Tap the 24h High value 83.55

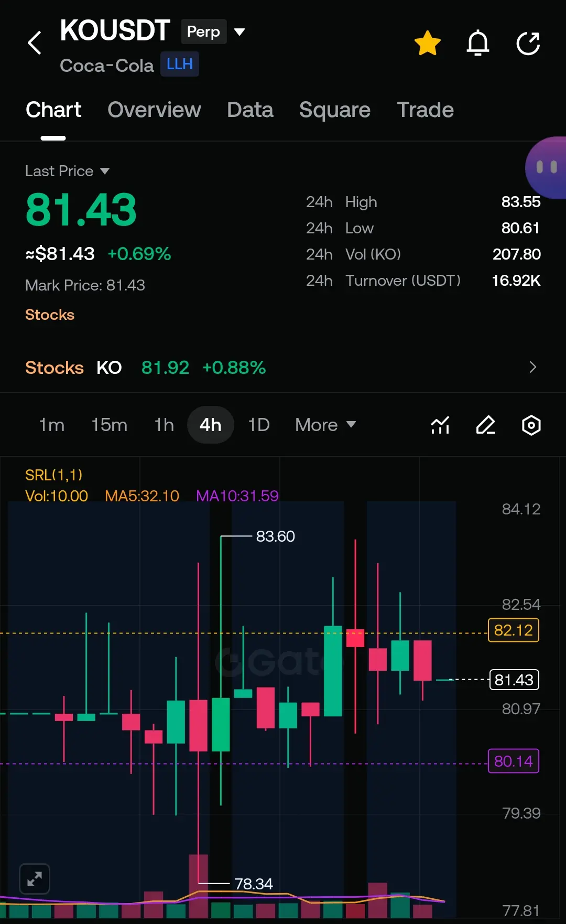(x=521, y=202)
